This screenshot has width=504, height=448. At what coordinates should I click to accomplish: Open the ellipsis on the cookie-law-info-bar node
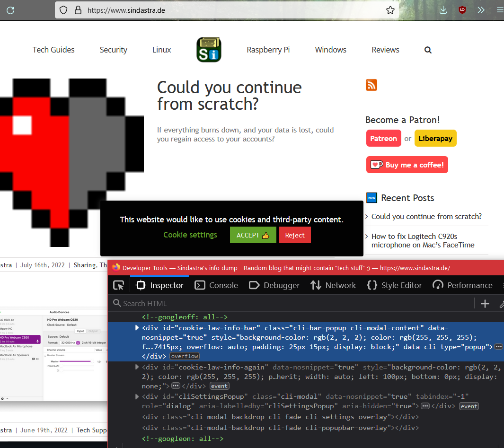(498, 346)
